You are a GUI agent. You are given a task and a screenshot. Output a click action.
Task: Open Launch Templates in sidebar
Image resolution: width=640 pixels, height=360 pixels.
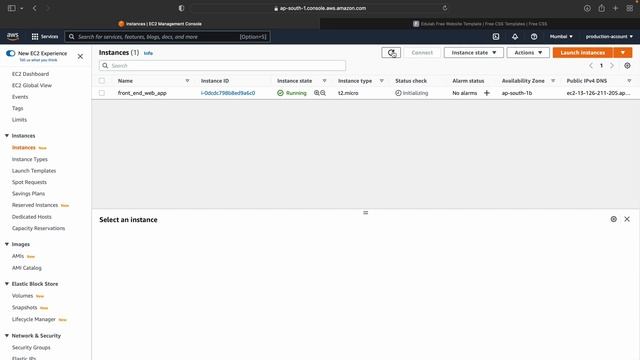34,171
